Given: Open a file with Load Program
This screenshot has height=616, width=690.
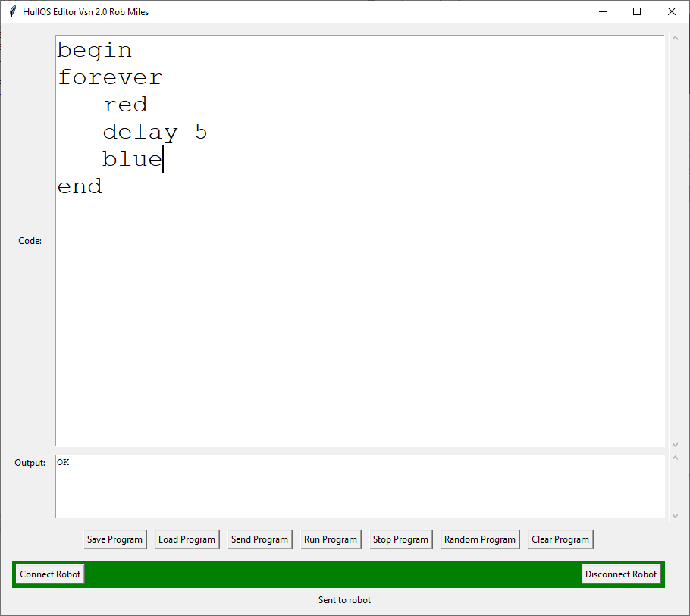Looking at the screenshot, I should click(187, 539).
